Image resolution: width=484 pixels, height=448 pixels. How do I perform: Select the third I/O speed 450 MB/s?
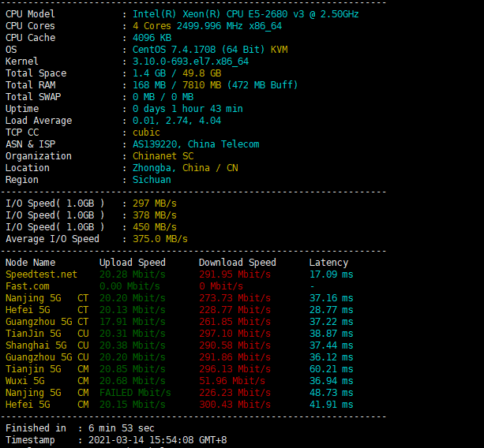point(155,227)
